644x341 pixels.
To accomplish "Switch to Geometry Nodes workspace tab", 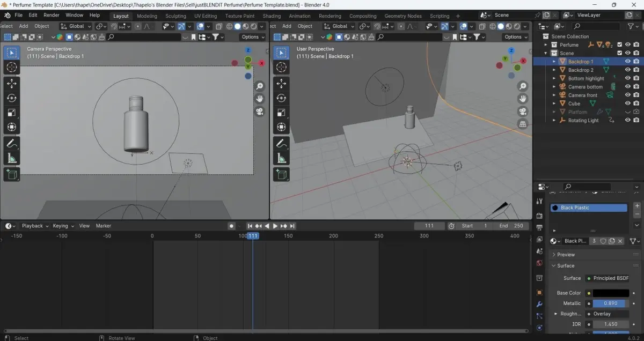I will click(403, 16).
